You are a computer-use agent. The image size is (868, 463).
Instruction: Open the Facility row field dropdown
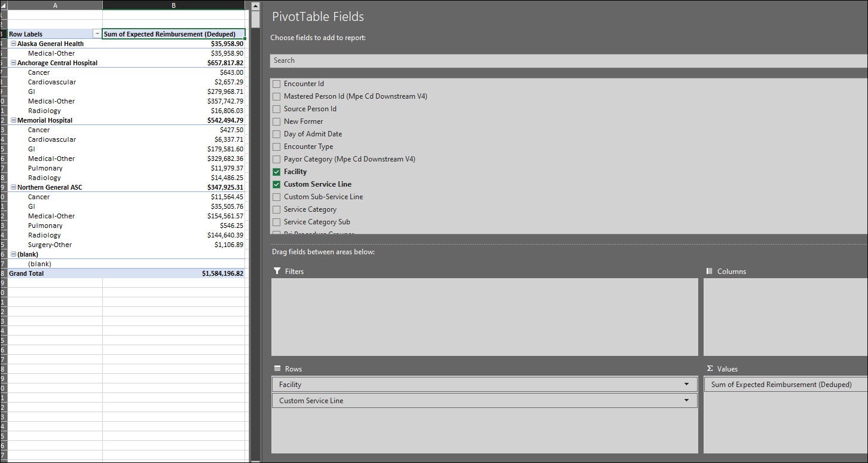[686, 385]
